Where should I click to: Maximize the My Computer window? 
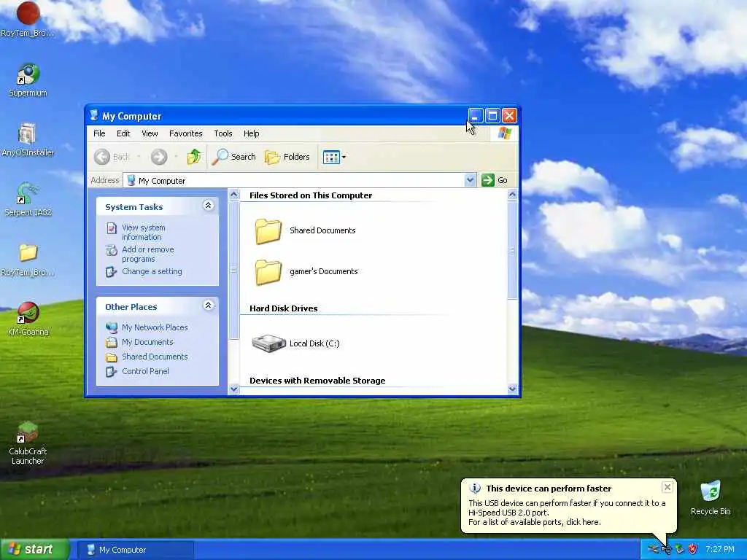pos(492,116)
